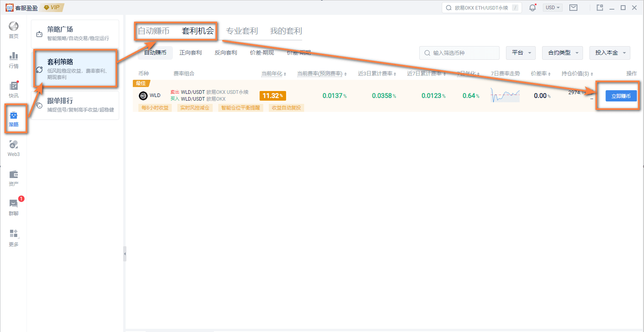Select the 价差-期现 sub-tab
Screen dimensions: 644x332
[262, 53]
